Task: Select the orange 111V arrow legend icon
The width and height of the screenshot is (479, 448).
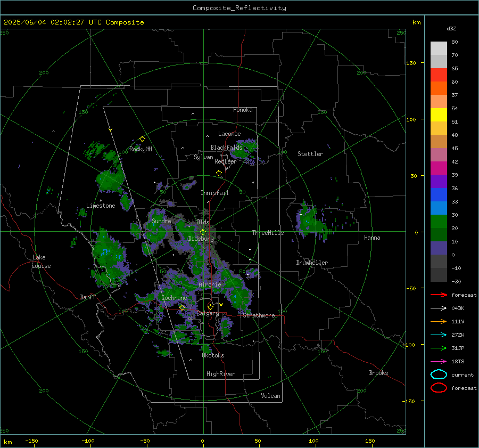Action: point(439,321)
